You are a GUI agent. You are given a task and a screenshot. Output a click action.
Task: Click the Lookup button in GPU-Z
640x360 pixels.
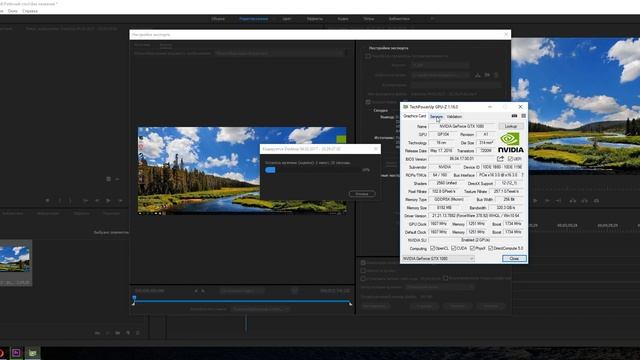[x=511, y=127]
